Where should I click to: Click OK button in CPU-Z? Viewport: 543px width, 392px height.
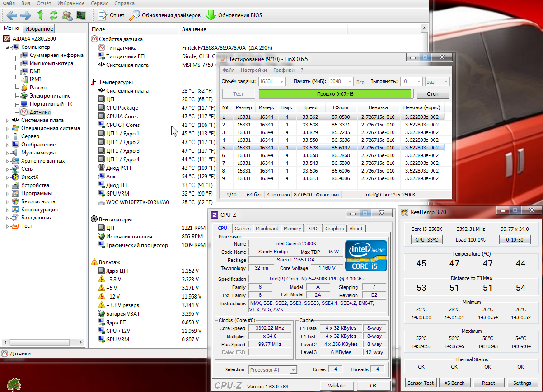(x=373, y=386)
